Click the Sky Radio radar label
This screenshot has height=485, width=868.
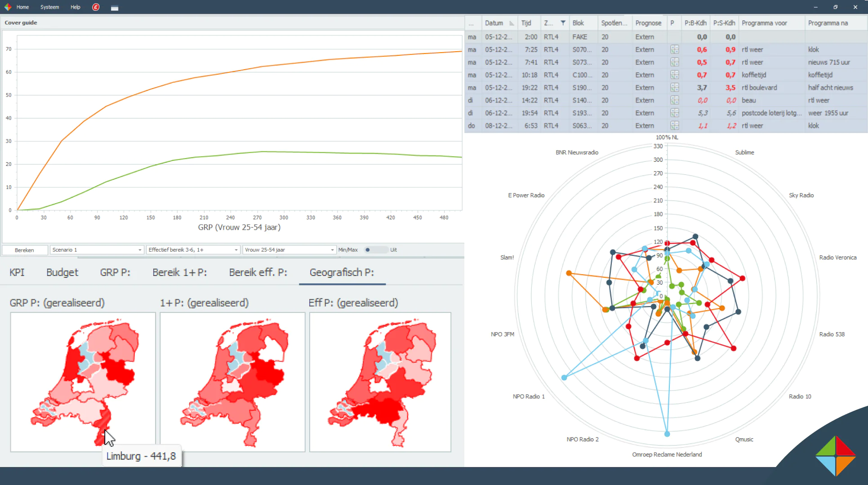(801, 195)
